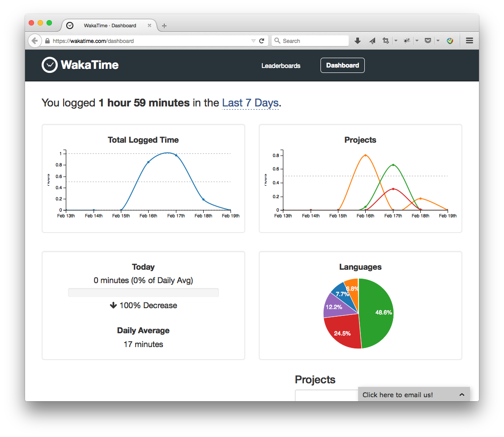This screenshot has width=504, height=437.
Task: Click the WakaTime clock logo icon
Action: [x=50, y=65]
